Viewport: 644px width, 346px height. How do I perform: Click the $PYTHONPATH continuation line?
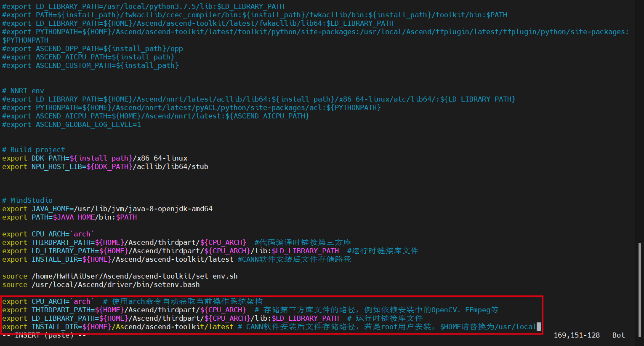25,40
